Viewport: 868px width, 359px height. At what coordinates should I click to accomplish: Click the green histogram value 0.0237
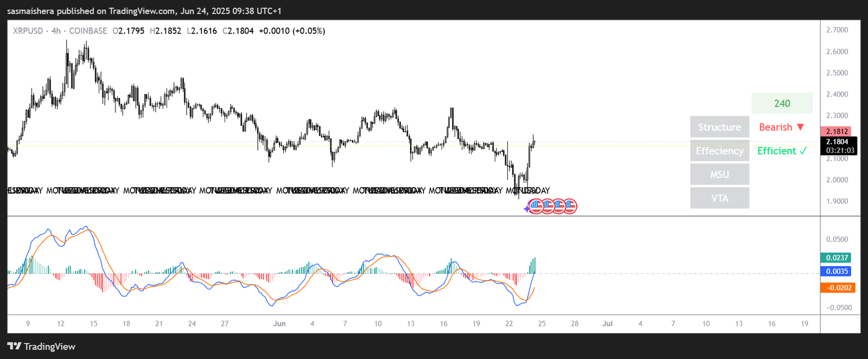(x=836, y=258)
